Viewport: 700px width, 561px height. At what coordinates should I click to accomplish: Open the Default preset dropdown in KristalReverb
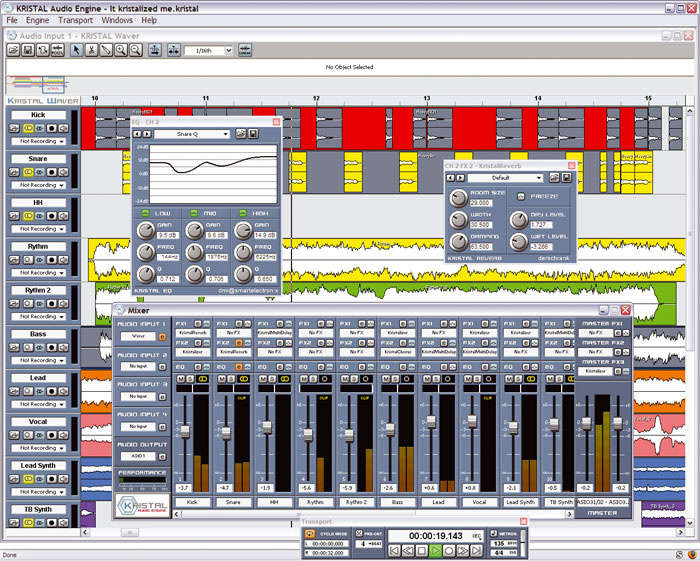point(505,178)
